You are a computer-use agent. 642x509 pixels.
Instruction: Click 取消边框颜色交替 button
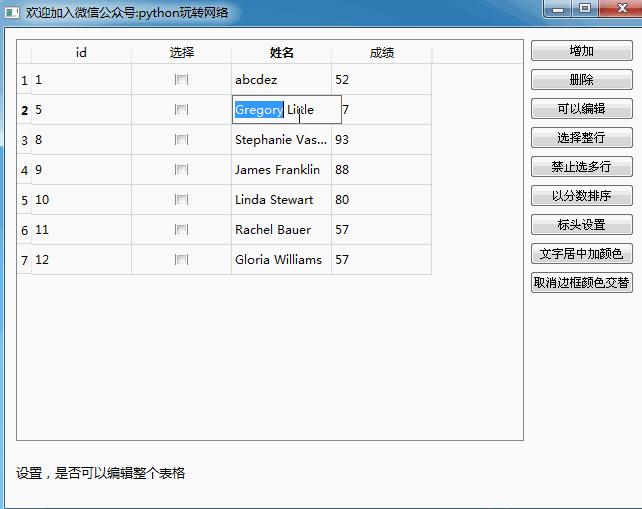(x=582, y=283)
